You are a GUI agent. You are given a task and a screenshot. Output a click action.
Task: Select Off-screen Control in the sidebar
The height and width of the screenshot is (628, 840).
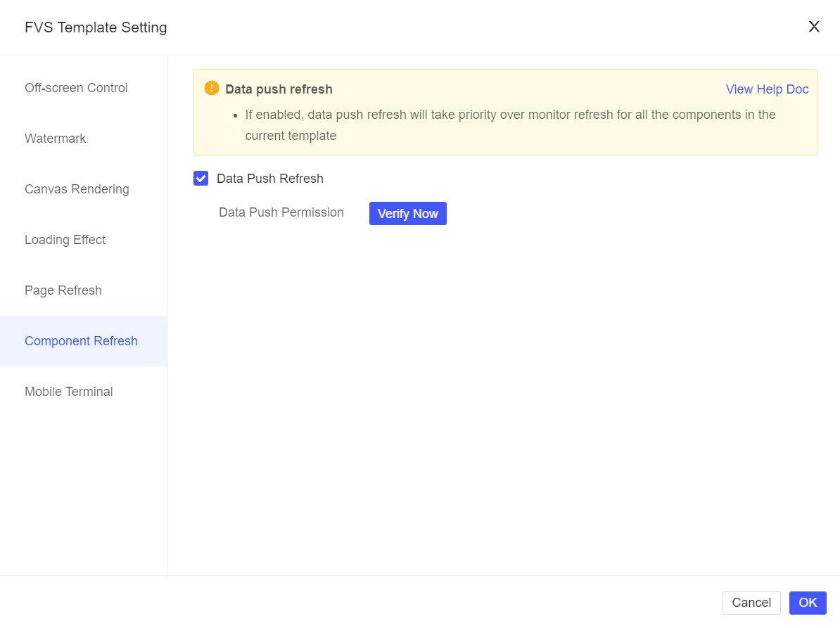(x=76, y=88)
